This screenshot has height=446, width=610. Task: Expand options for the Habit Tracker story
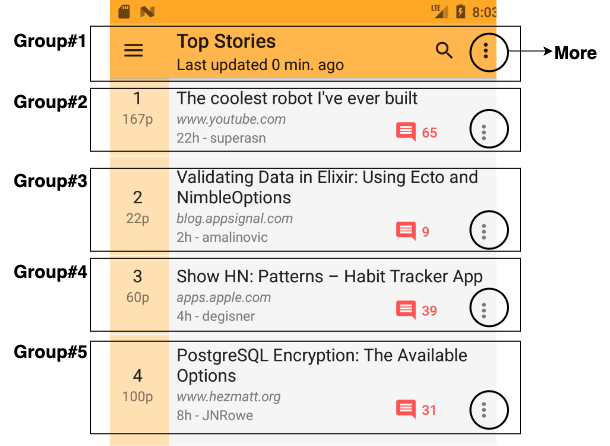tap(484, 310)
